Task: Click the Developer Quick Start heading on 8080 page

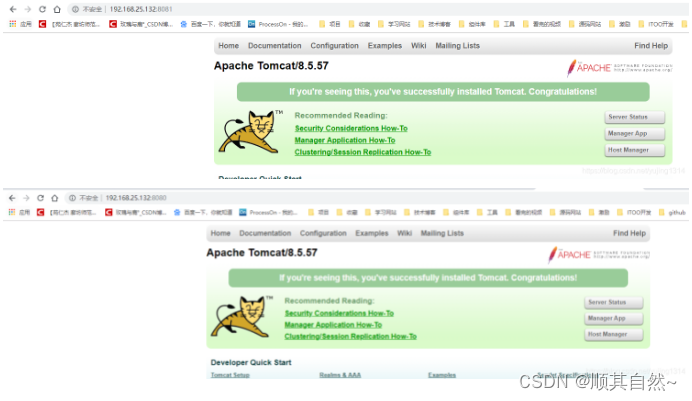Action: click(x=251, y=362)
